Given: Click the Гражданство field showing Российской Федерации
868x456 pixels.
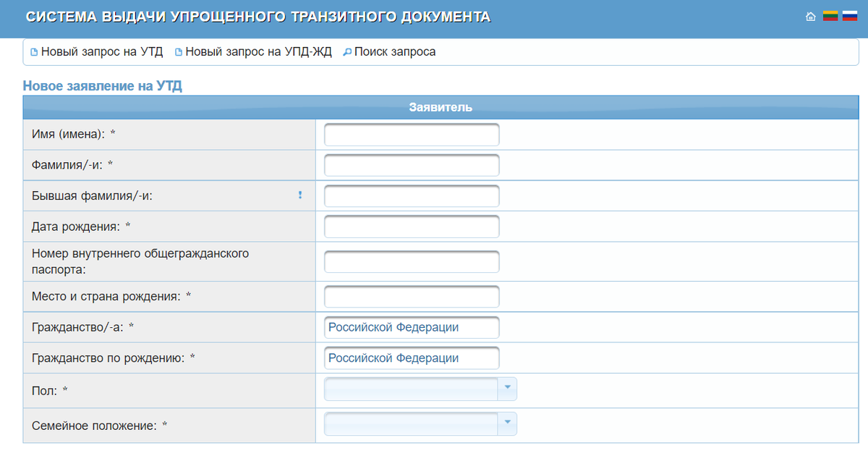Looking at the screenshot, I should click(411, 327).
